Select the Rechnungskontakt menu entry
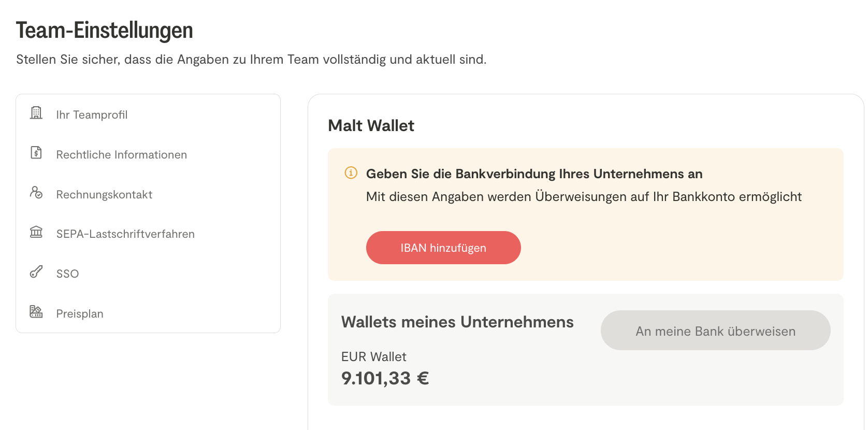868x430 pixels. (104, 195)
